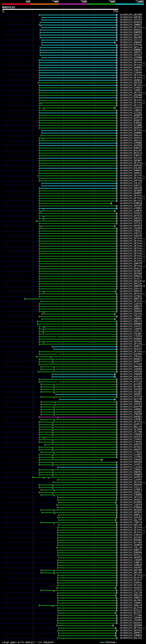This screenshot has height=644, width=146.
Task: Select hit label UniRef100_C6LP26
Action: [131, 313]
